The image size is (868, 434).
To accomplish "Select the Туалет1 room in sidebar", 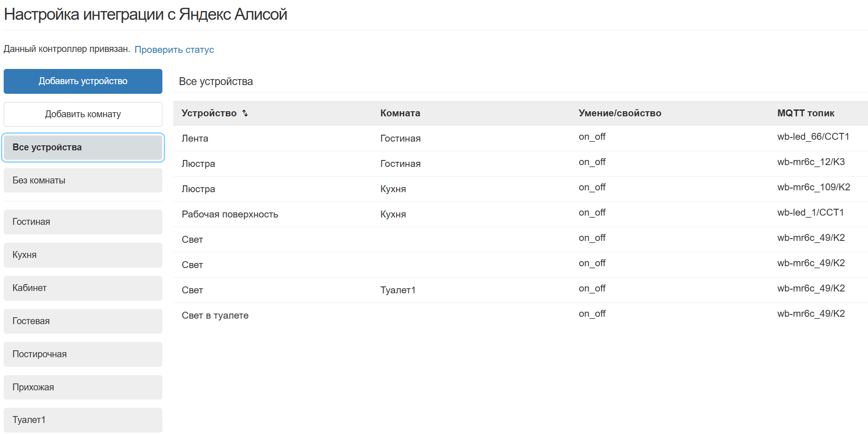I will (x=83, y=420).
